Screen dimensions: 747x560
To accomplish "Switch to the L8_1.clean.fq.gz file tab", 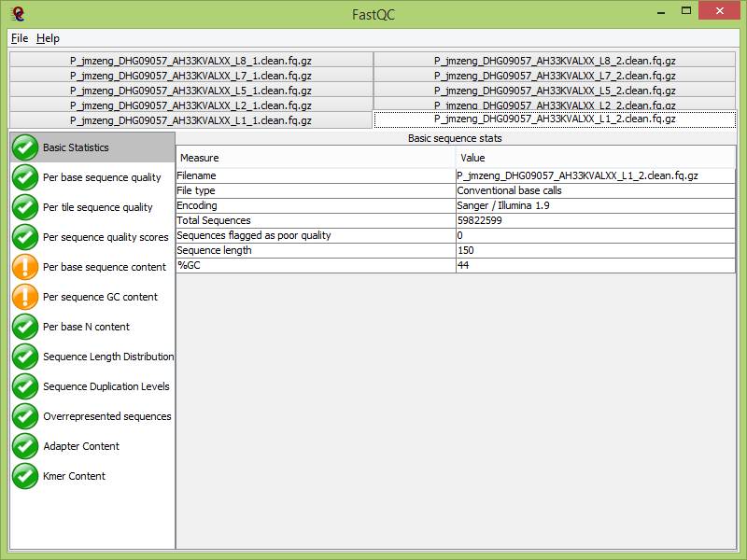I will [190, 61].
